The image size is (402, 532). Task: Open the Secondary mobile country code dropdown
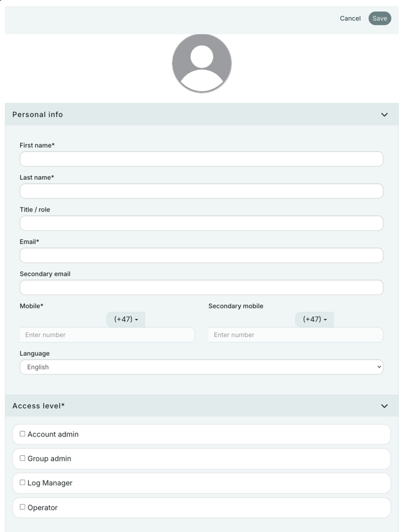click(x=314, y=320)
